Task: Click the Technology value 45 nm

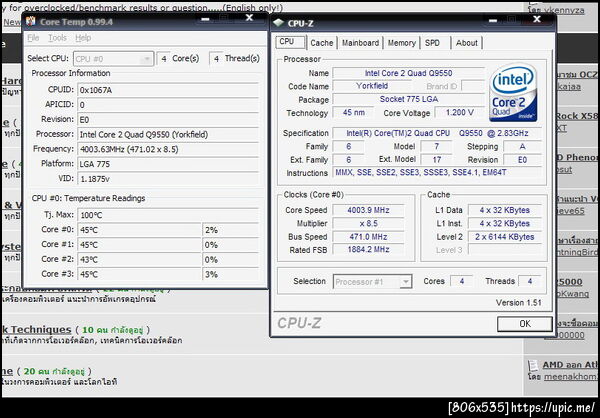Action: tap(353, 113)
